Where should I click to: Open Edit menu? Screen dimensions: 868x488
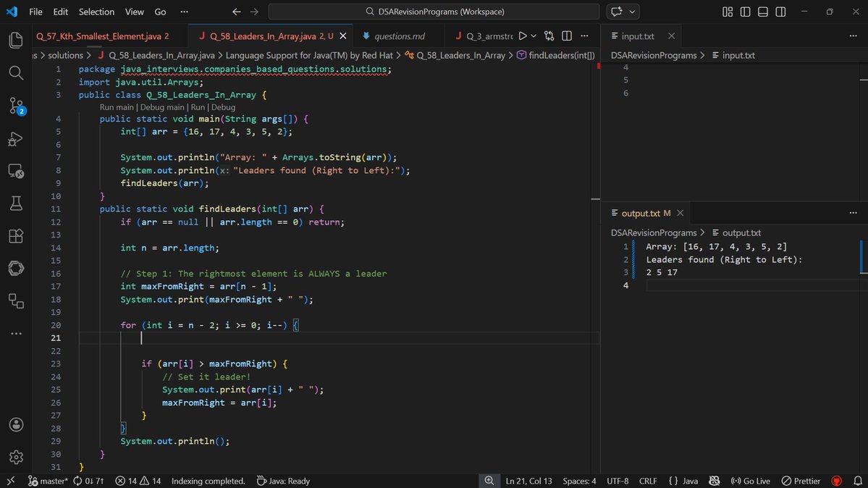60,12
